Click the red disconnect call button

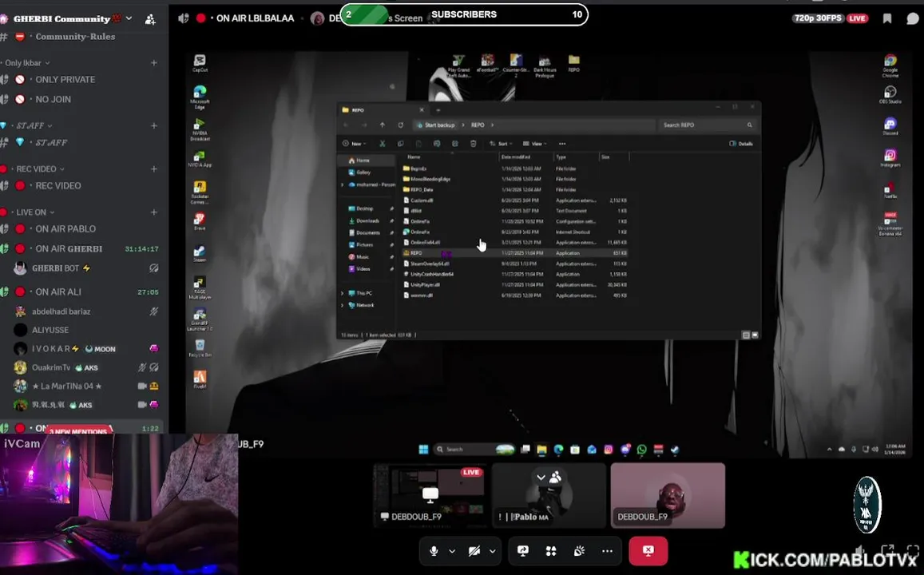tap(648, 551)
